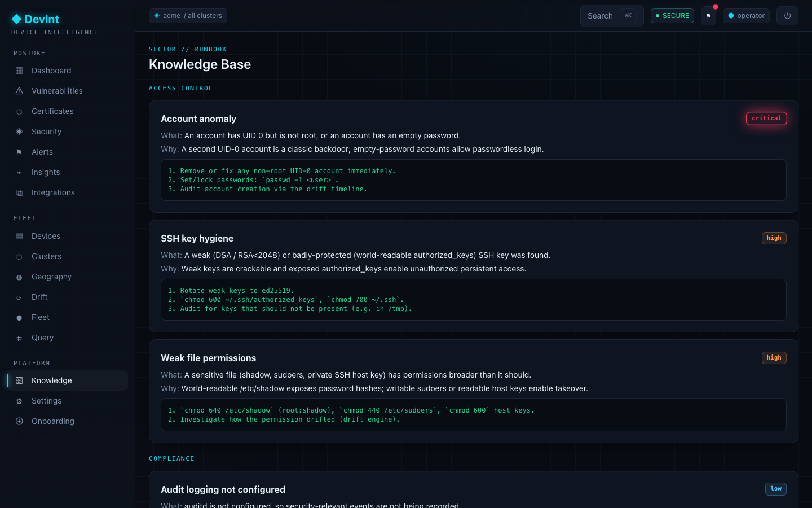Click the Settings gear icon
Viewport: 812px width, 508px height.
pyautogui.click(x=19, y=401)
